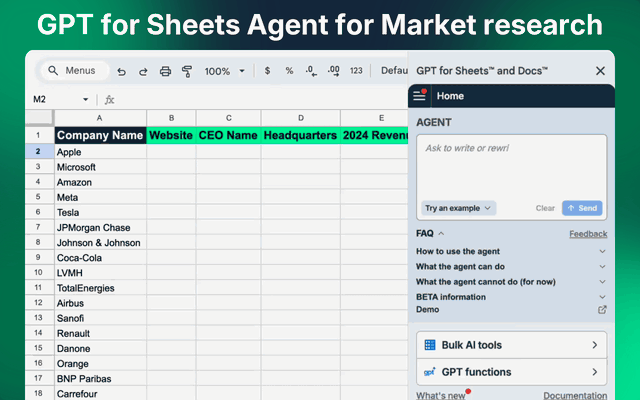This screenshot has height=400, width=640.
Task: Click the GPT functions gpt icon
Action: (x=429, y=372)
